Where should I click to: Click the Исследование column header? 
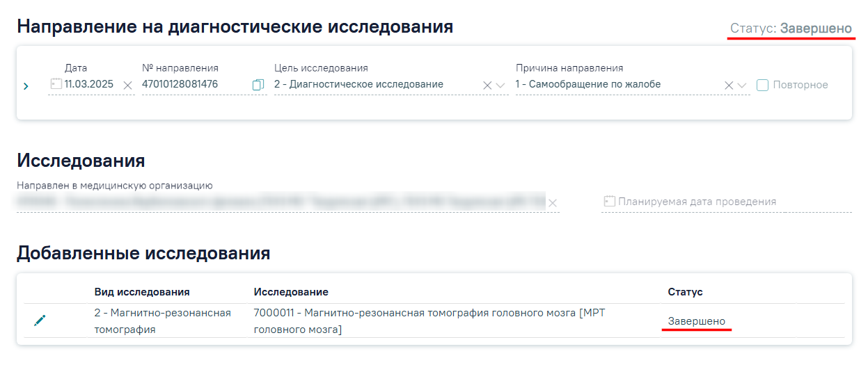291,291
